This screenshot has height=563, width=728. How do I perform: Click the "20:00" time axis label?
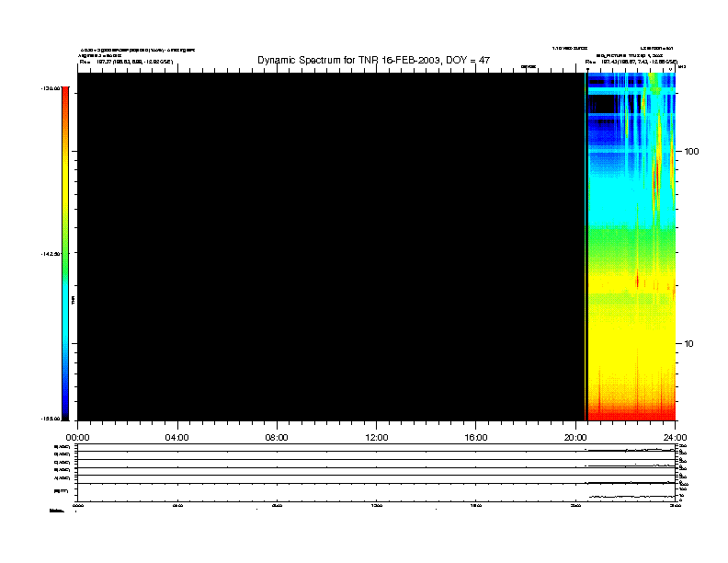point(575,438)
